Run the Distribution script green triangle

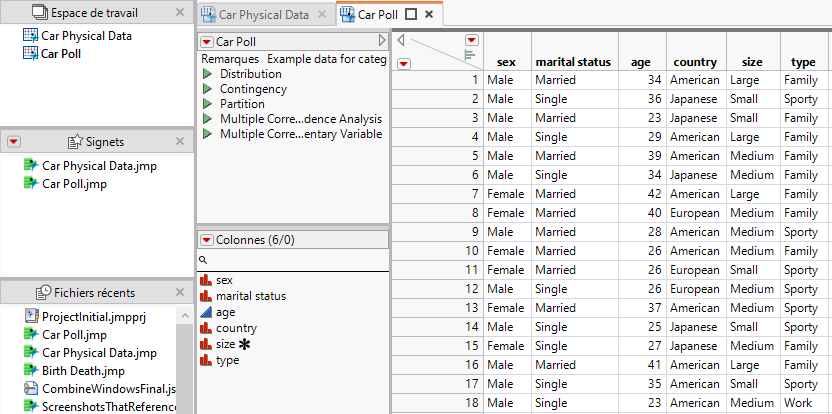[207, 74]
